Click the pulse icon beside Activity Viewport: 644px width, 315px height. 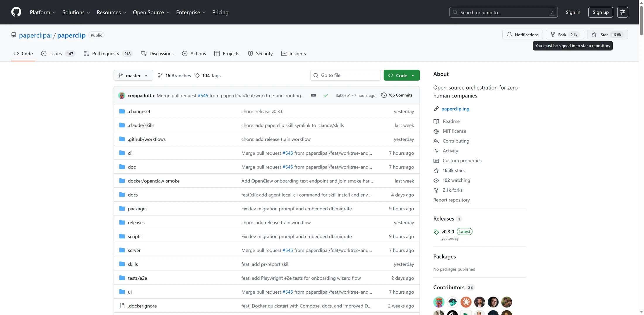[x=436, y=151]
